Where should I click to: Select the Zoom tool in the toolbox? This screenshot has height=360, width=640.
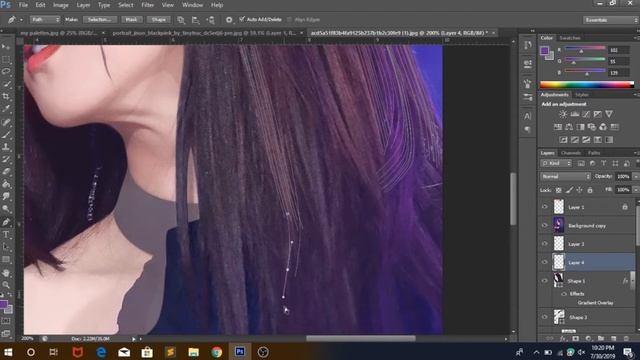coord(6,284)
